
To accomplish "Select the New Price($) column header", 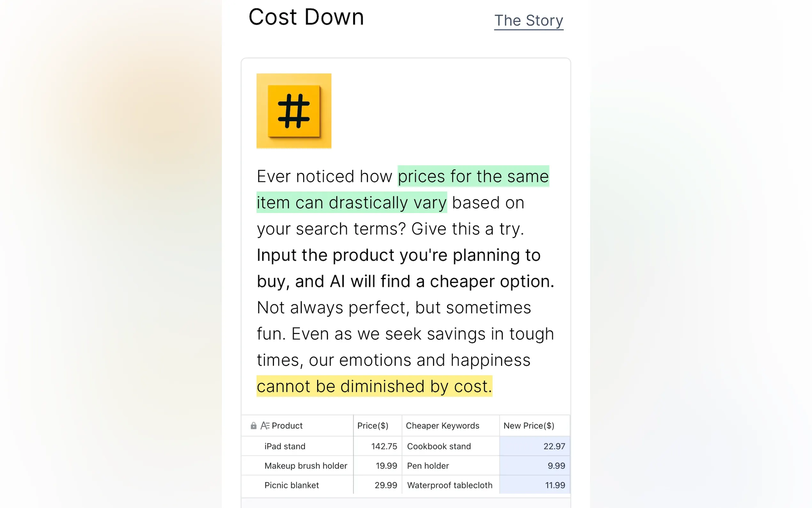I will (x=529, y=426).
